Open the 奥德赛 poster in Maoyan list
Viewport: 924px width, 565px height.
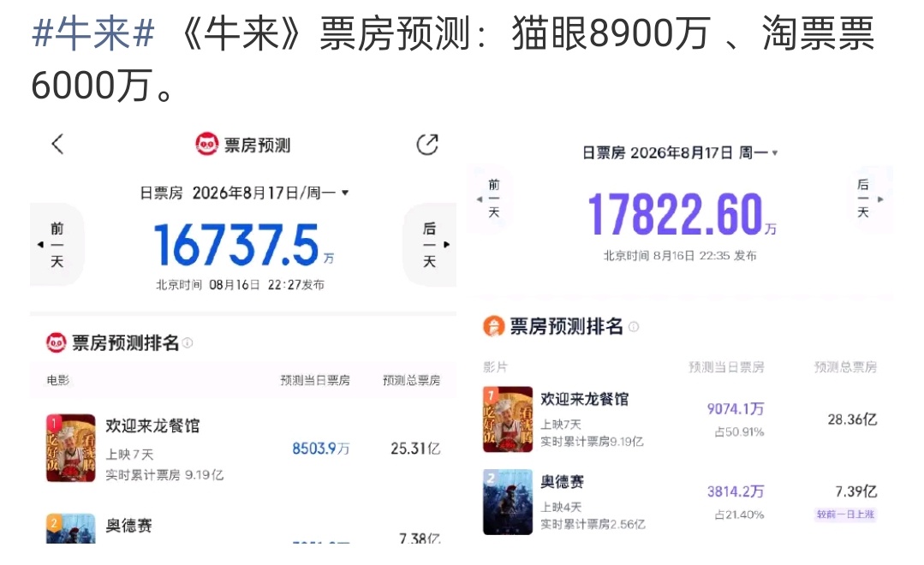point(71,528)
